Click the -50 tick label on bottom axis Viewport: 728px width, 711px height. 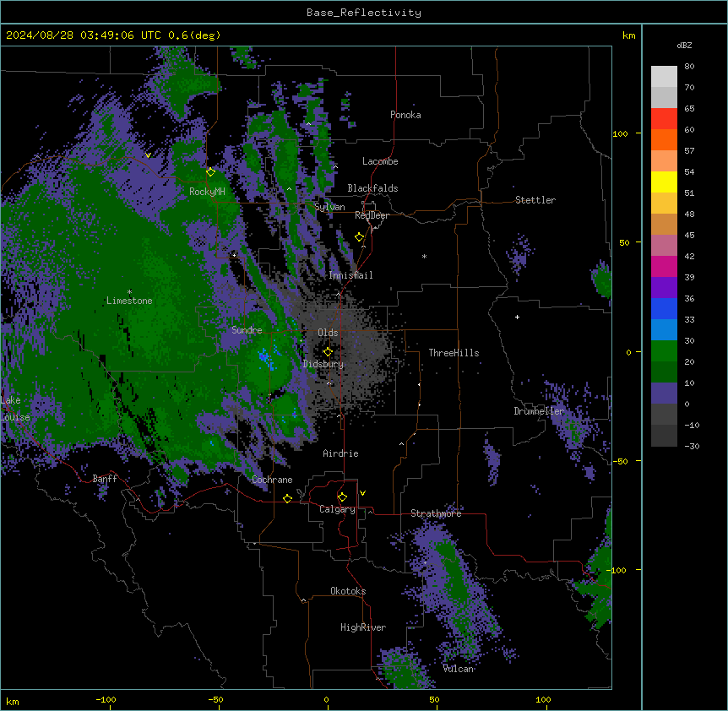pos(215,699)
